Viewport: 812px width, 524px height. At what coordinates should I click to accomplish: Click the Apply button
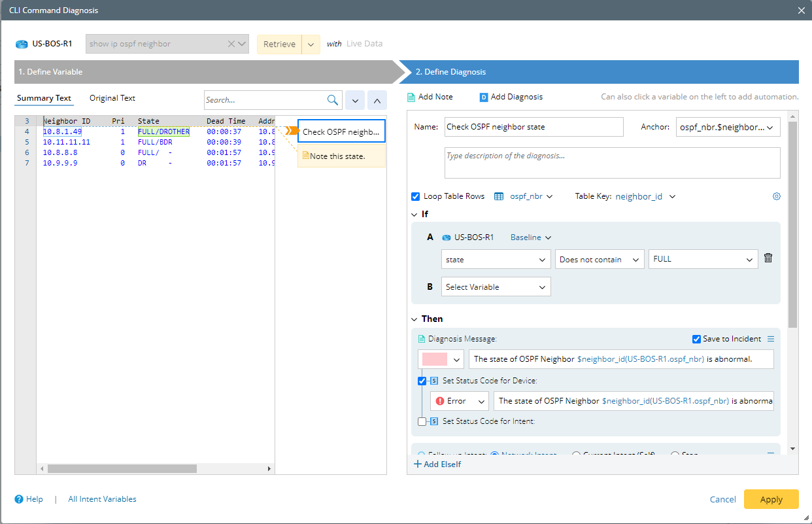click(771, 499)
